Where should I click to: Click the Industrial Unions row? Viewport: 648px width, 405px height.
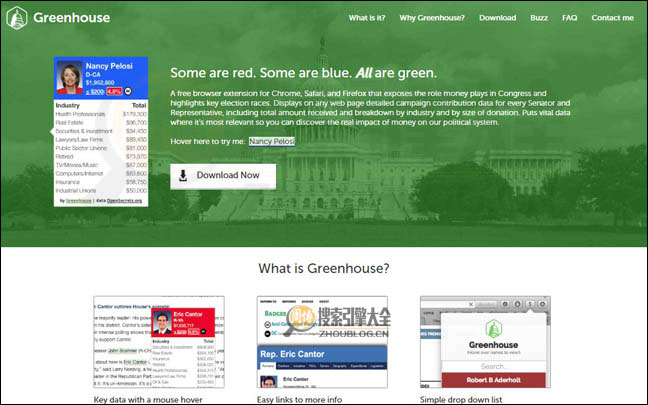pyautogui.click(x=101, y=191)
